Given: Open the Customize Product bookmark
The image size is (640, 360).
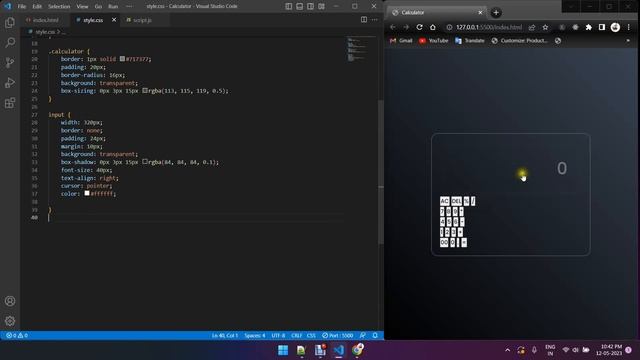Looking at the screenshot, I should point(519,41).
